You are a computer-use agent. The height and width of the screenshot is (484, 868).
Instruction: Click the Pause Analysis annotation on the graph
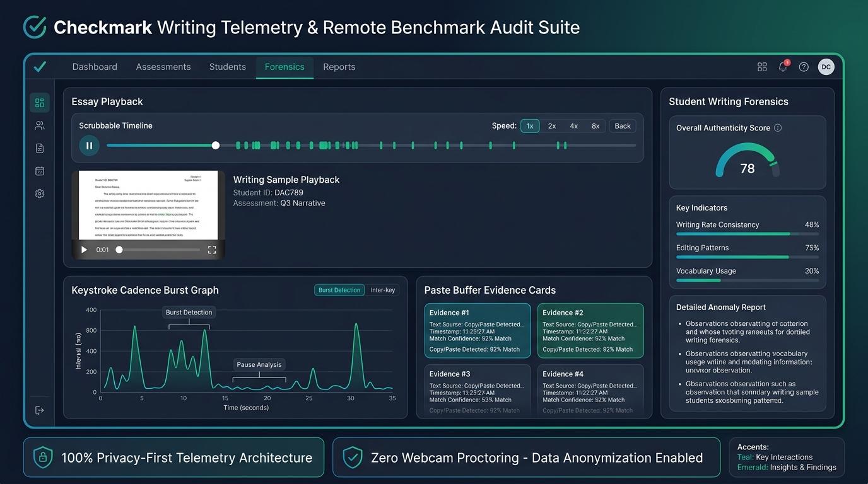point(259,364)
